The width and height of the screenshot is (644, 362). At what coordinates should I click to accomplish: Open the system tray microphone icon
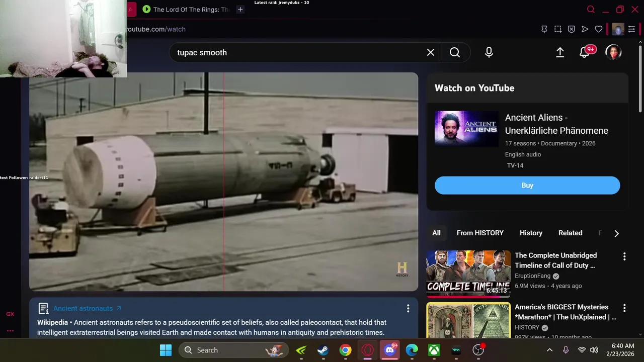pos(566,350)
